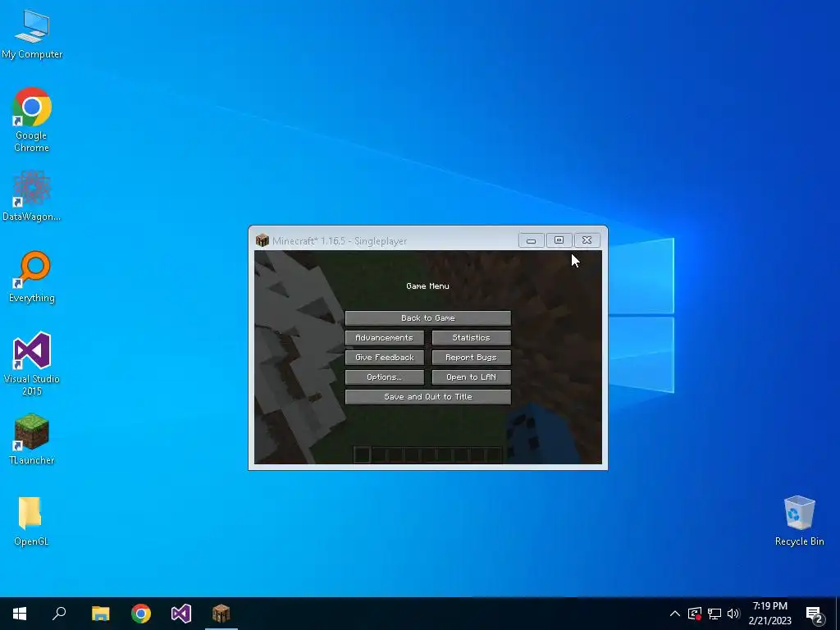840x630 pixels.
Task: Open Visual Studio from taskbar
Action: (x=181, y=614)
